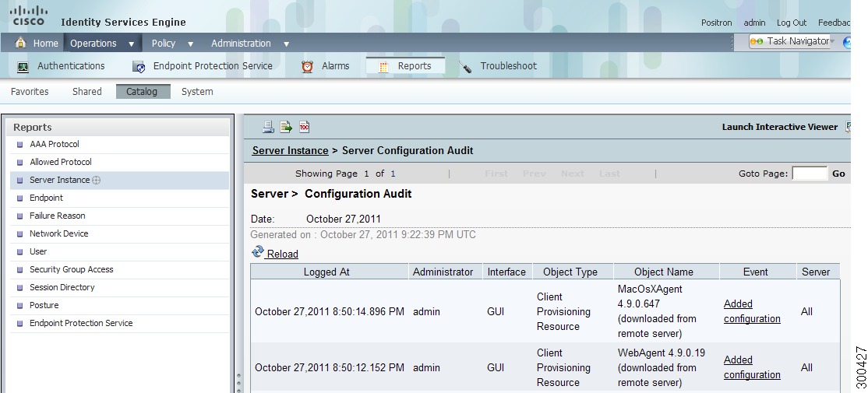Click the Export report icon
The width and height of the screenshot is (868, 393).
(x=286, y=127)
